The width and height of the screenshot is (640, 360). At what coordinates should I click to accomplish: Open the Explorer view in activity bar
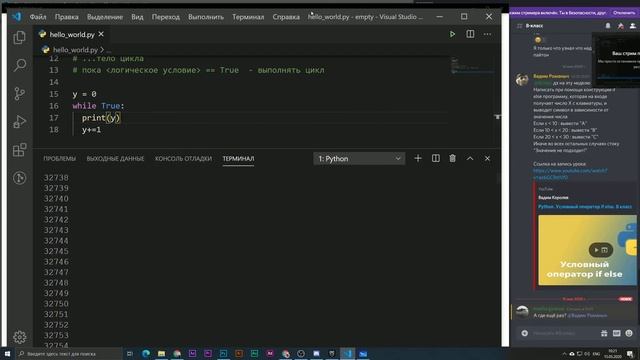pos(19,38)
